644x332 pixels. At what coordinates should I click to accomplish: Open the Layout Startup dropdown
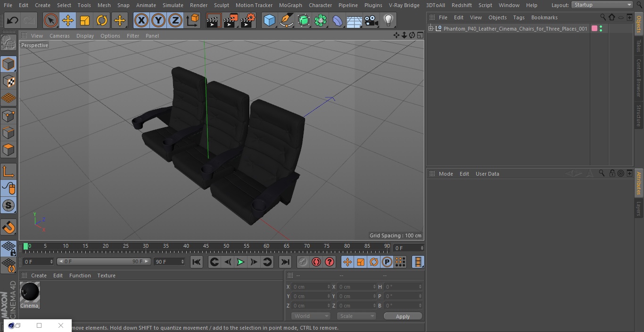(603, 5)
